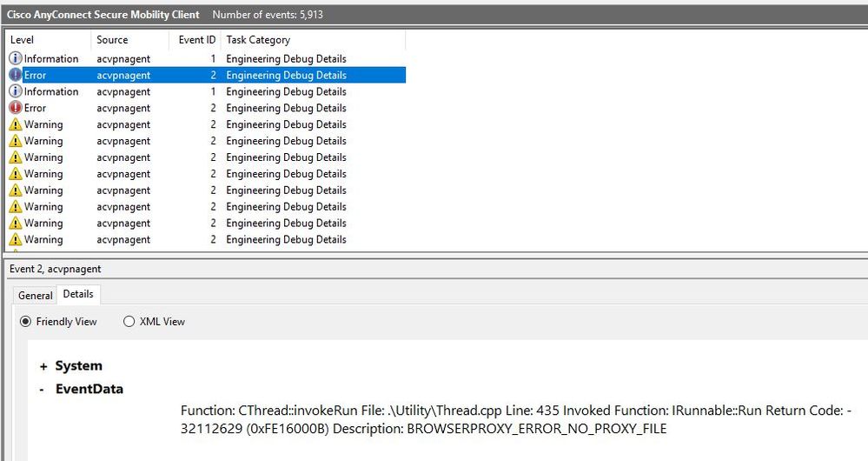
Task: Sort by the Level column header
Action: coord(48,40)
